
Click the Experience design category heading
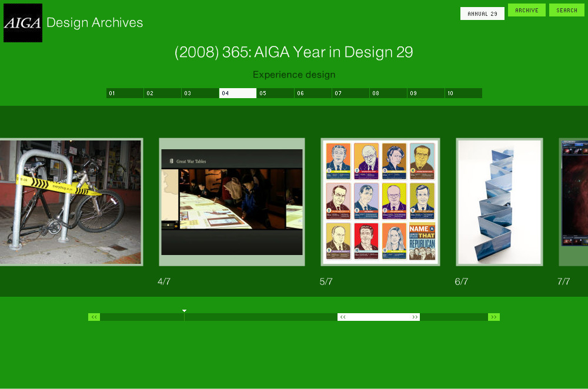pos(294,75)
